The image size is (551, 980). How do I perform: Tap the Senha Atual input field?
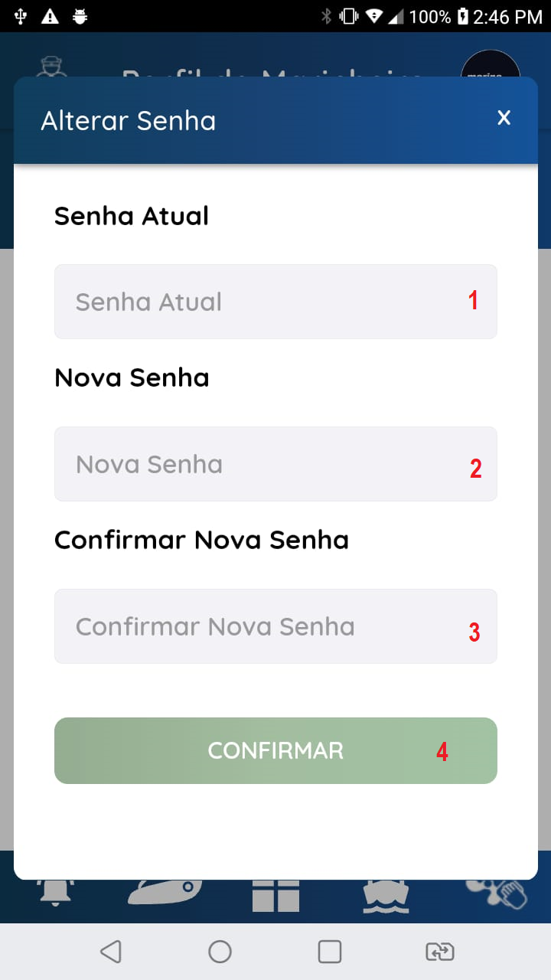(275, 302)
